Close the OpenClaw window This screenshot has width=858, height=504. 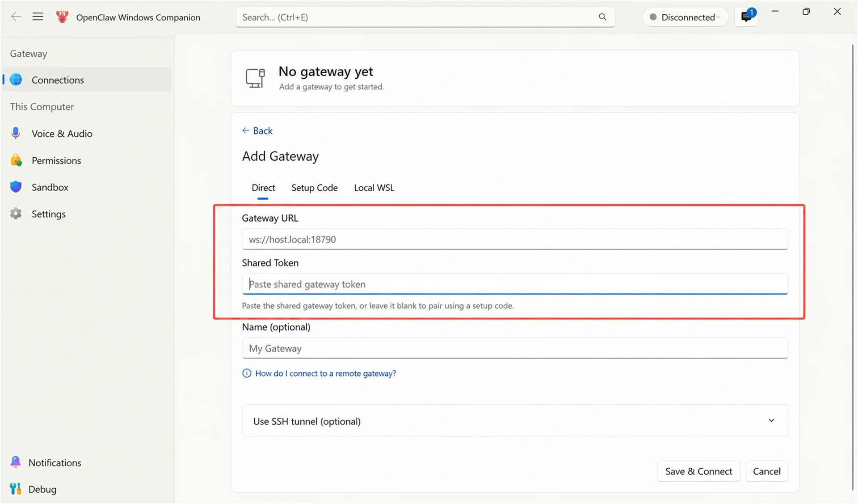(837, 12)
